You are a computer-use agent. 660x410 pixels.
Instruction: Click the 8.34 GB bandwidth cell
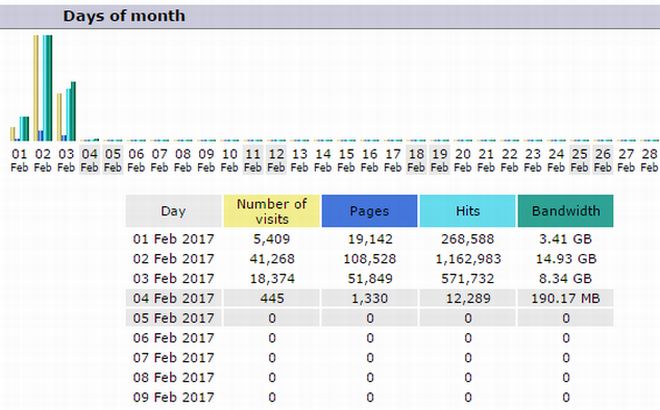coord(565,278)
